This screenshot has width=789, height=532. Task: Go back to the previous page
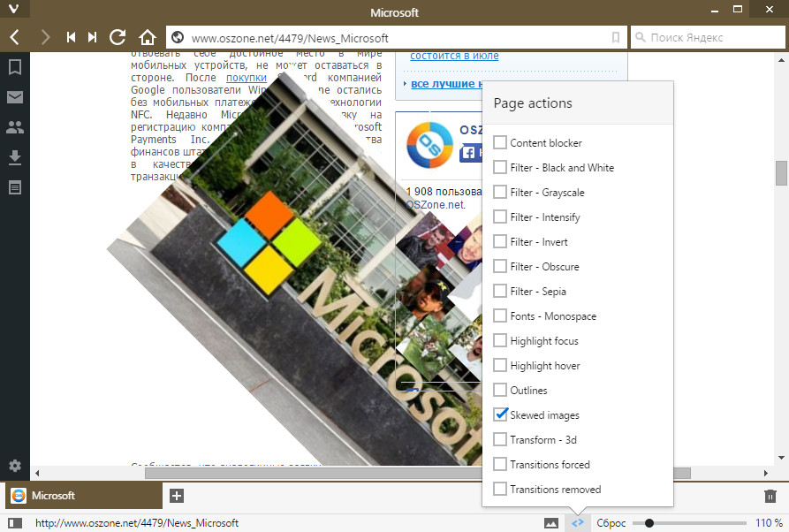pyautogui.click(x=15, y=37)
